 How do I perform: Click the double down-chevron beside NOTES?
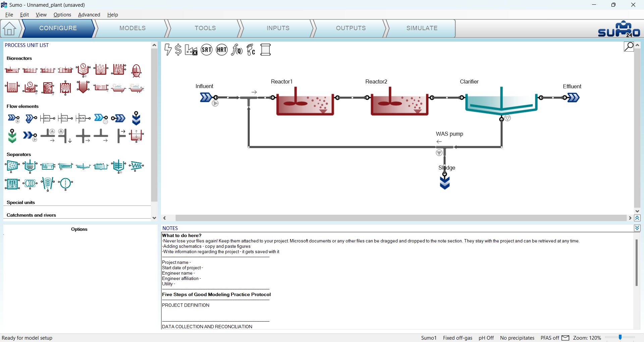pyautogui.click(x=637, y=228)
